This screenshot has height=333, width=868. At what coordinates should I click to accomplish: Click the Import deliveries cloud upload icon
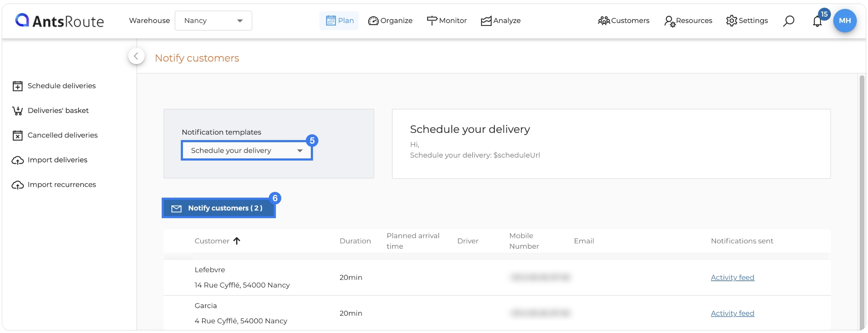(x=18, y=160)
